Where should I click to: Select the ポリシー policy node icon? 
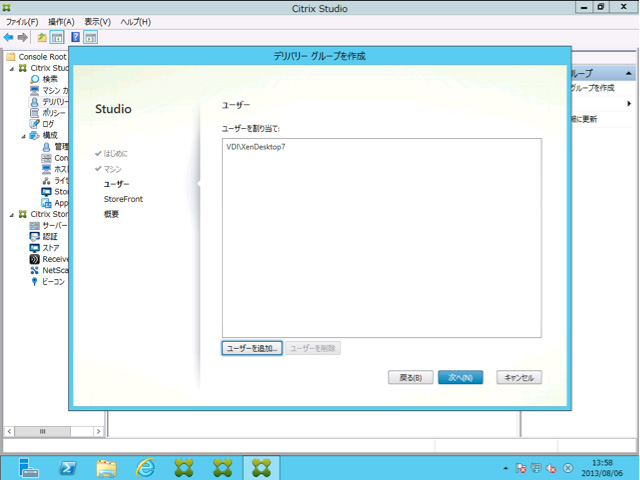(35, 113)
